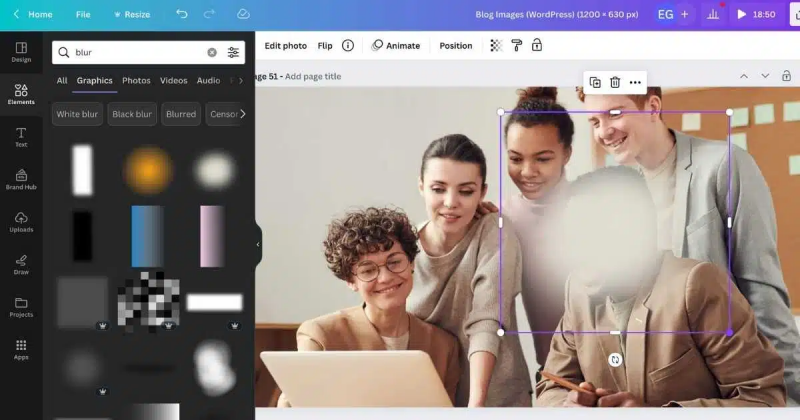Switch to the Photos tab
Viewport: 800px width, 420px height.
[x=136, y=81]
